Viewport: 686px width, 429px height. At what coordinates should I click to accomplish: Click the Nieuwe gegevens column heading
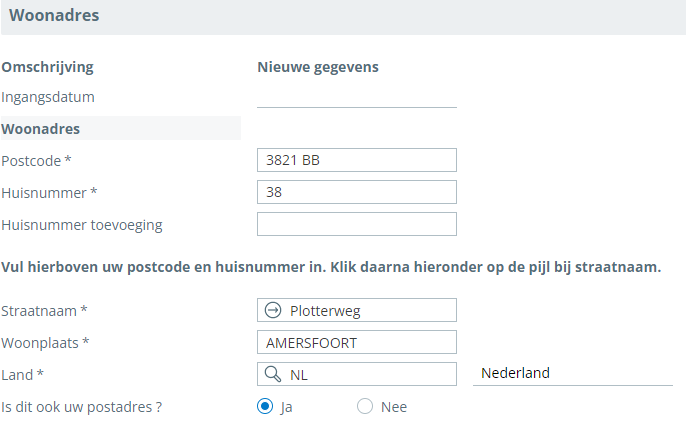click(318, 67)
